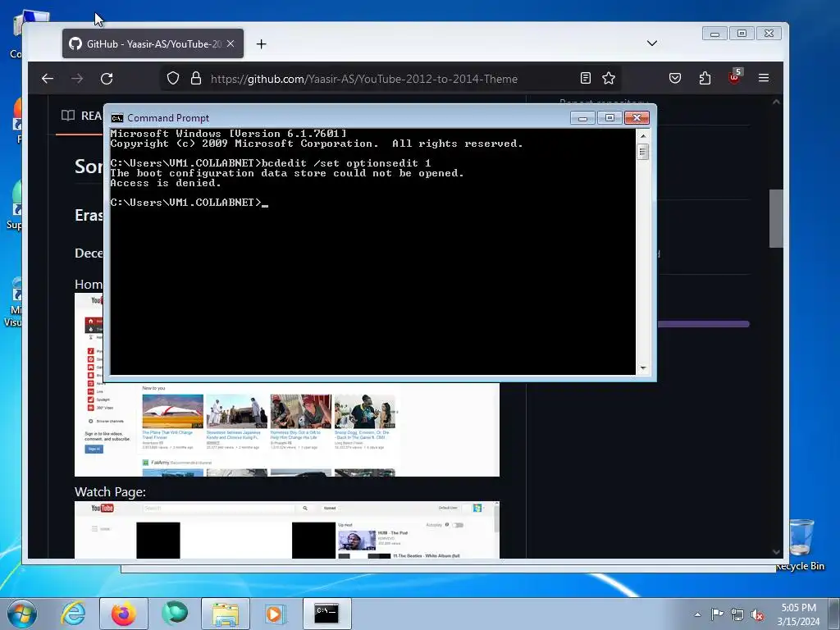Open the taskbar clock and date

(x=798, y=614)
